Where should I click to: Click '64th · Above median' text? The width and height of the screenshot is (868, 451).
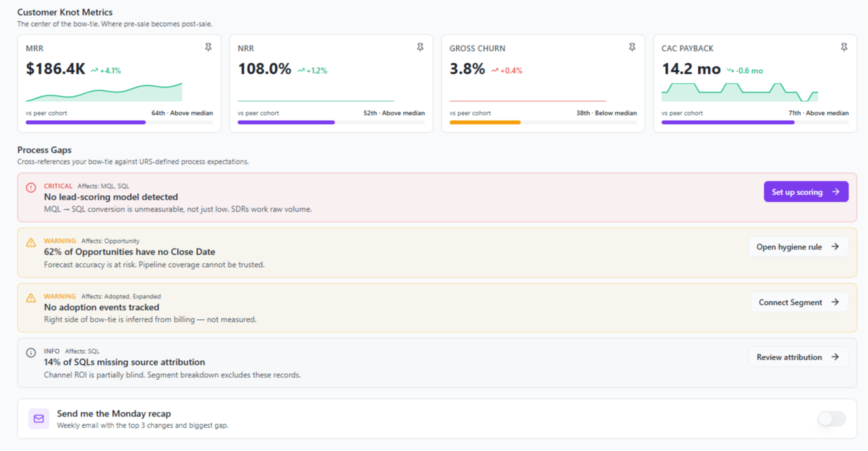[x=182, y=113]
